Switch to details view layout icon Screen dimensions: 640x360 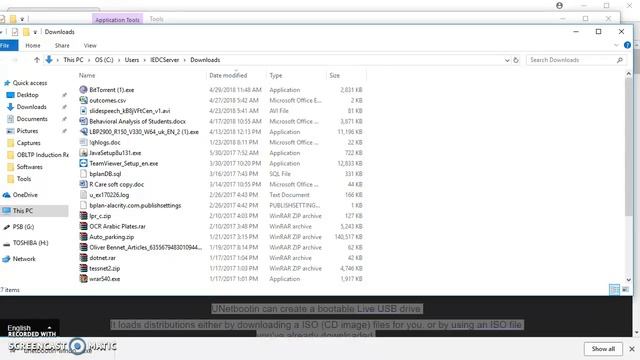tap(614, 289)
